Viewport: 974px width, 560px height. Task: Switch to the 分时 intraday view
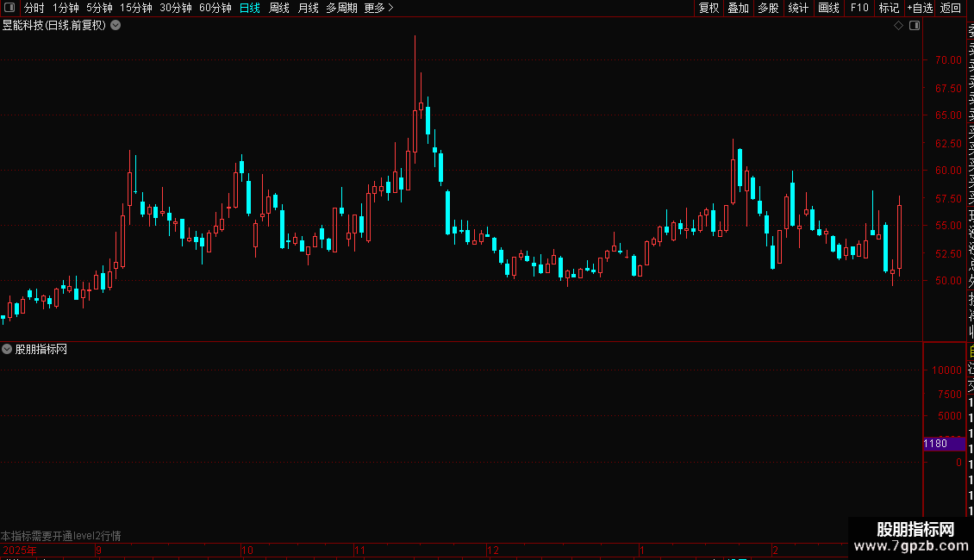(x=34, y=8)
